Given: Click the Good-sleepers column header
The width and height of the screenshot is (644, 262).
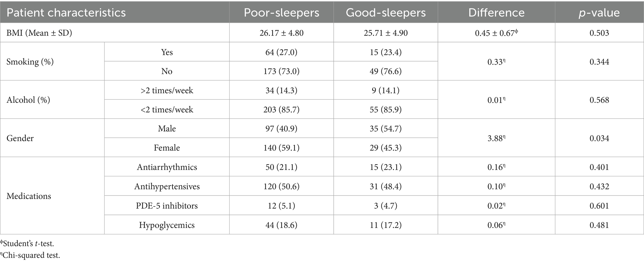Looking at the screenshot, I should click(x=386, y=13).
